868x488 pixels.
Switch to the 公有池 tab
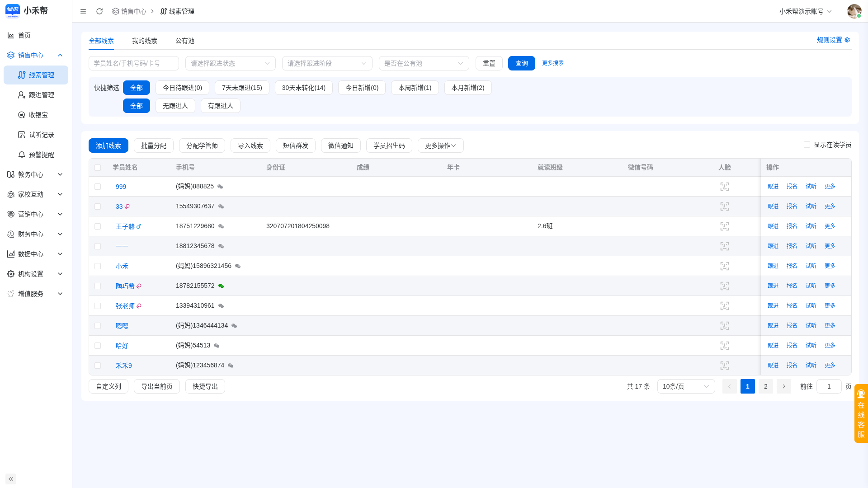coord(185,41)
